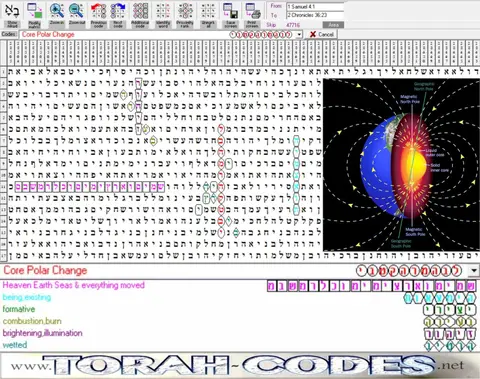The image size is (480, 379).
Task: Click the To field showing 2 Chronicles 36:23
Action: pyautogui.click(x=315, y=15)
